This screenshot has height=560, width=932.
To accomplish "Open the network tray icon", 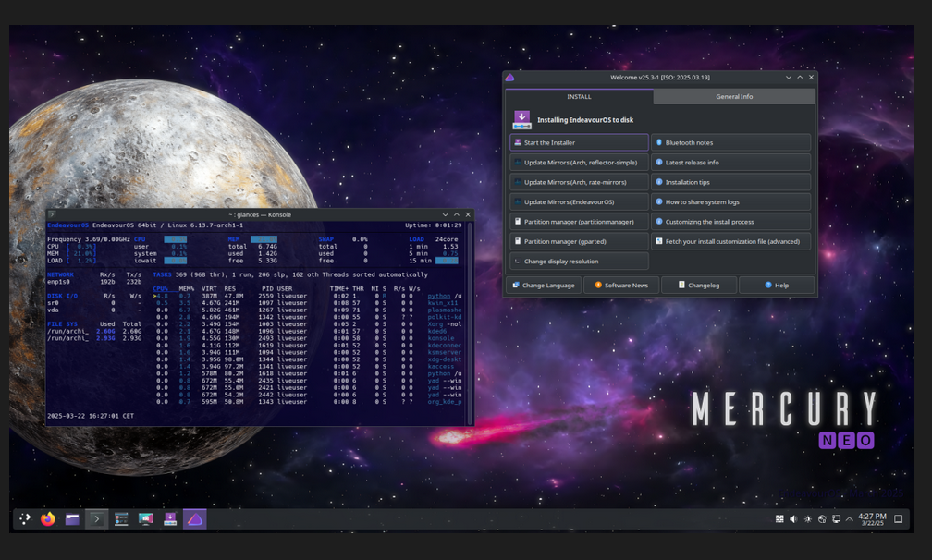I will [836, 519].
